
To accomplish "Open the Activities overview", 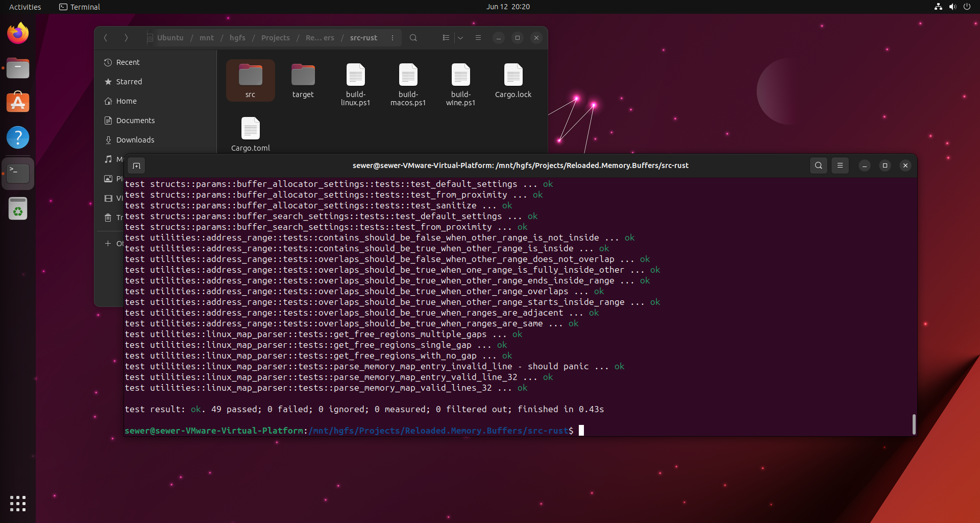I will click(24, 7).
